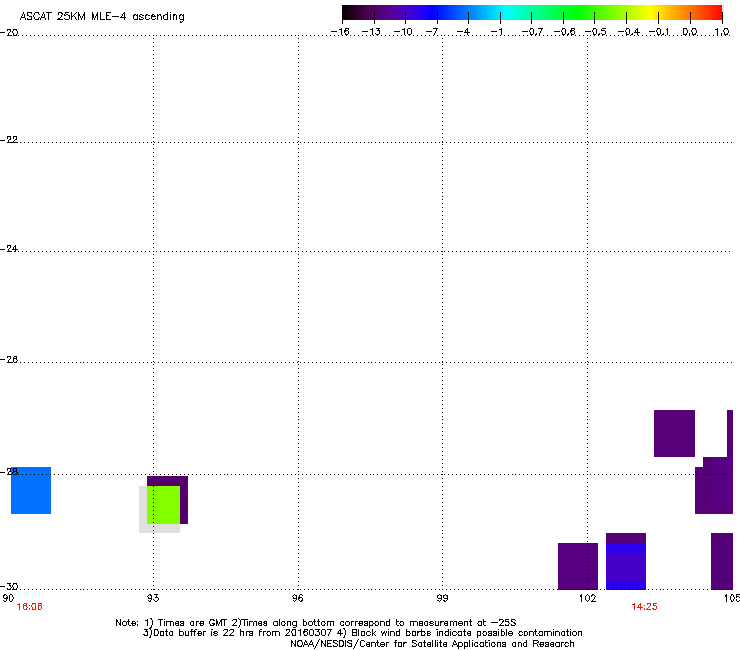740x650 pixels.
Task: Click the 1.0 label on the color scale
Action: pyautogui.click(x=722, y=32)
